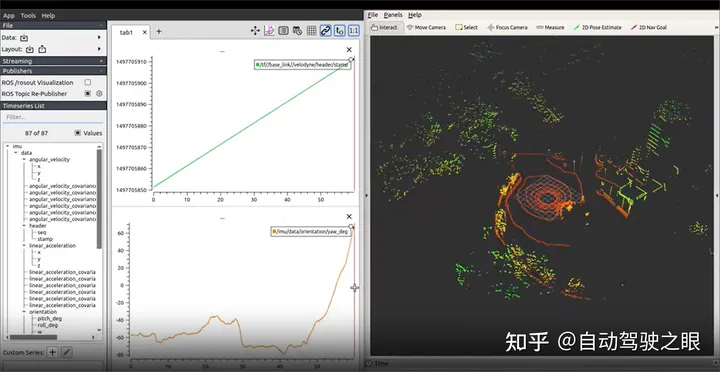The image size is (720, 372).
Task: Activate the Focus Camera tool in RViz
Action: coord(507,28)
